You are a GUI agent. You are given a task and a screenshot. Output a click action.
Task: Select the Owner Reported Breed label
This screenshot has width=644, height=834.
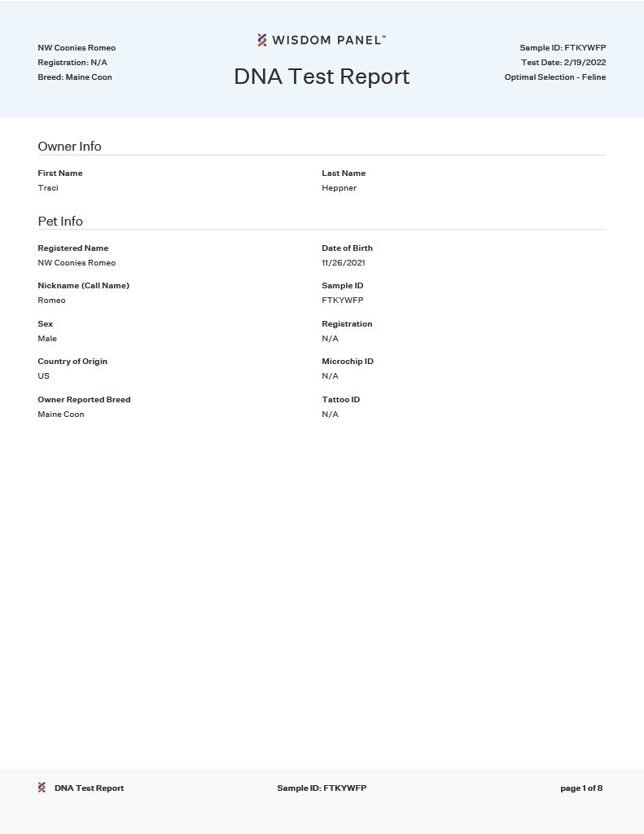pyautogui.click(x=84, y=400)
